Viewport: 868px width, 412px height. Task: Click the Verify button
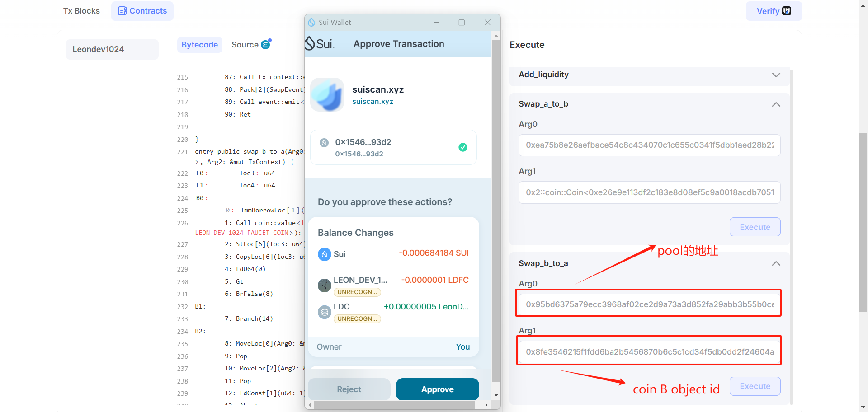point(774,11)
